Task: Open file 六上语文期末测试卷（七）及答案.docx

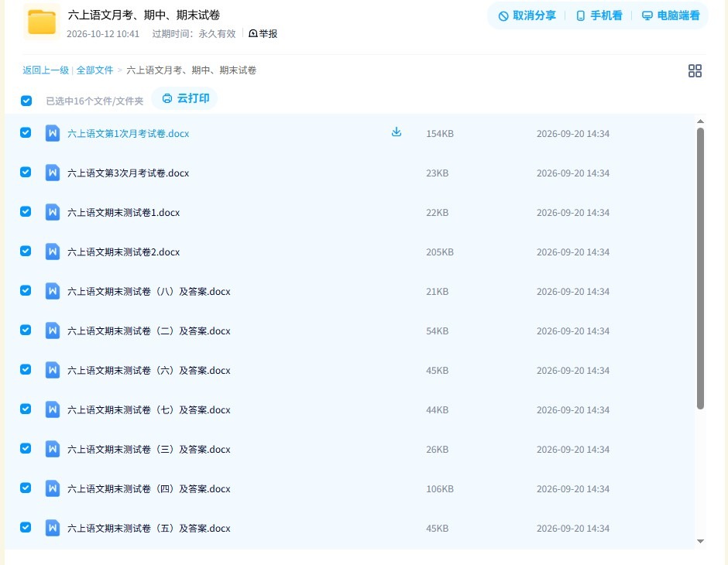Action: [x=149, y=409]
